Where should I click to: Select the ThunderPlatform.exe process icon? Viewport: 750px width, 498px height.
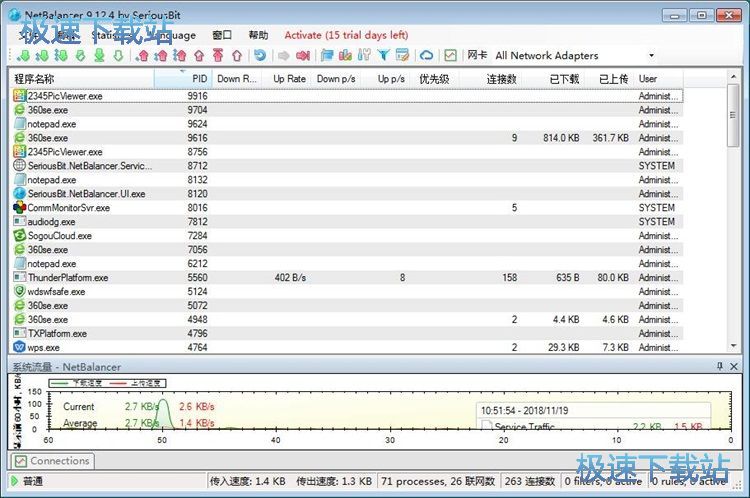point(20,278)
